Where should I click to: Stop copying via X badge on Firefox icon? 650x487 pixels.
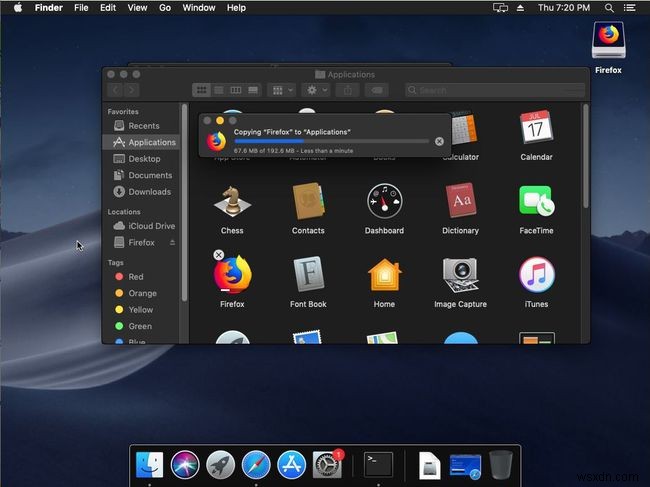[x=218, y=255]
